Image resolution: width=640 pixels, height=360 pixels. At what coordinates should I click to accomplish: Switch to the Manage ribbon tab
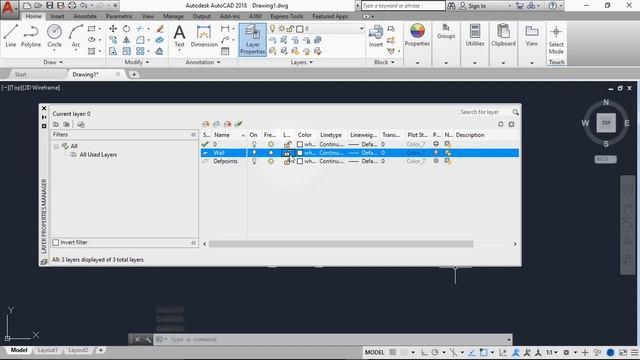click(173, 16)
